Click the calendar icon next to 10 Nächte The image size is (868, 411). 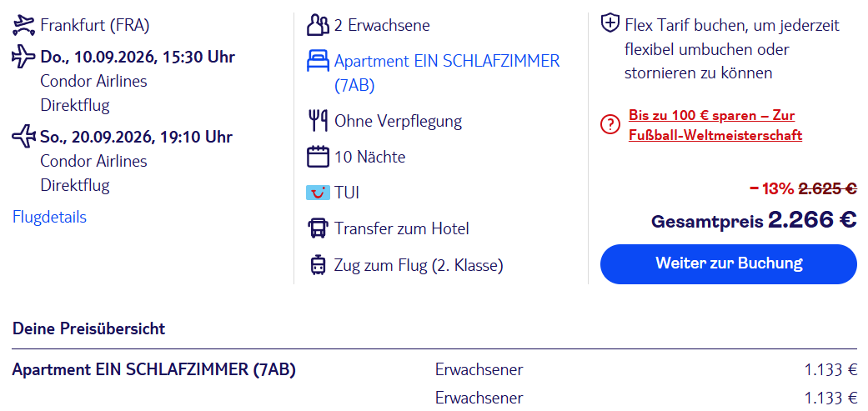[x=318, y=157]
